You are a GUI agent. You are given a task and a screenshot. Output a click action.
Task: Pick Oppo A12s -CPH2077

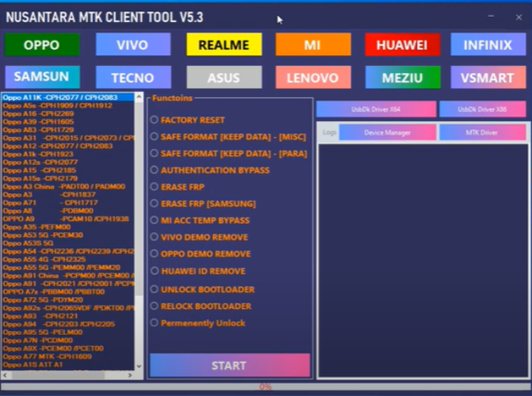click(x=68, y=162)
